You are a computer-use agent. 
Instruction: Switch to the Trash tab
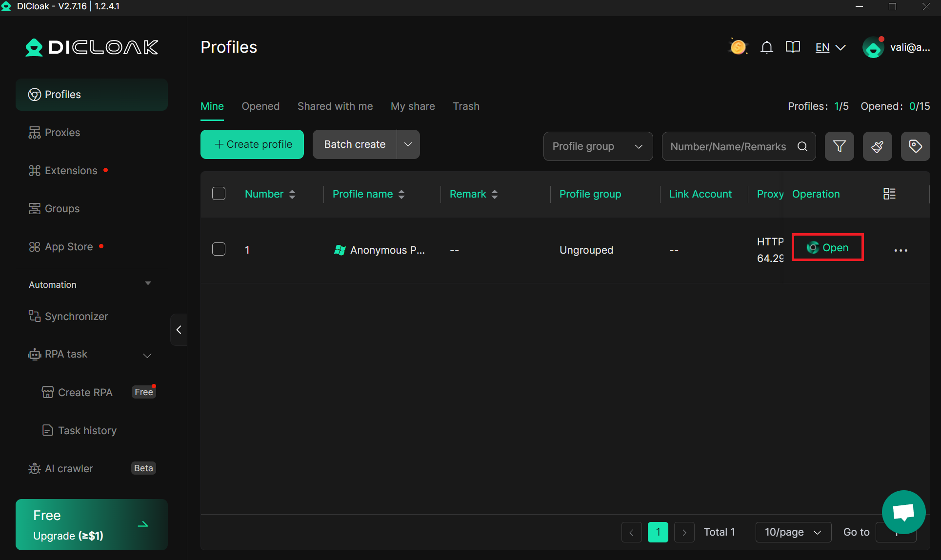pos(466,106)
